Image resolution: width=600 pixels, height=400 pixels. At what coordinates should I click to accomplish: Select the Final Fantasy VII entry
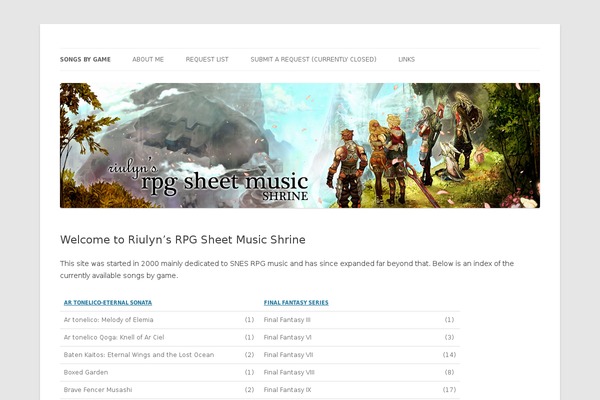coord(288,355)
